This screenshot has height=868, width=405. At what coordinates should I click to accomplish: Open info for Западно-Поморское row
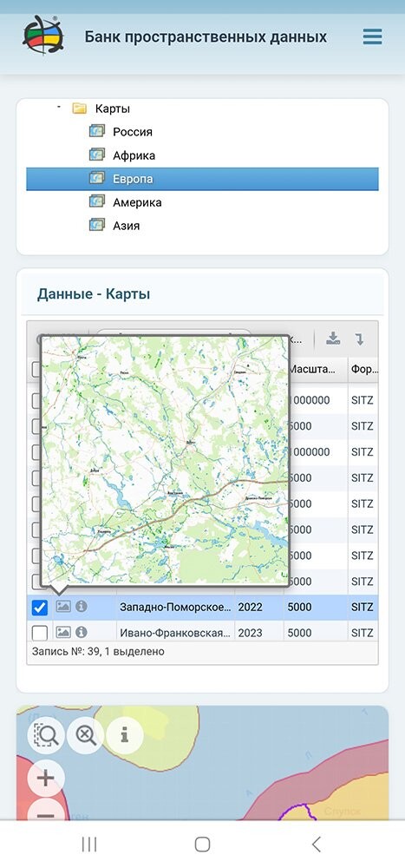click(82, 607)
